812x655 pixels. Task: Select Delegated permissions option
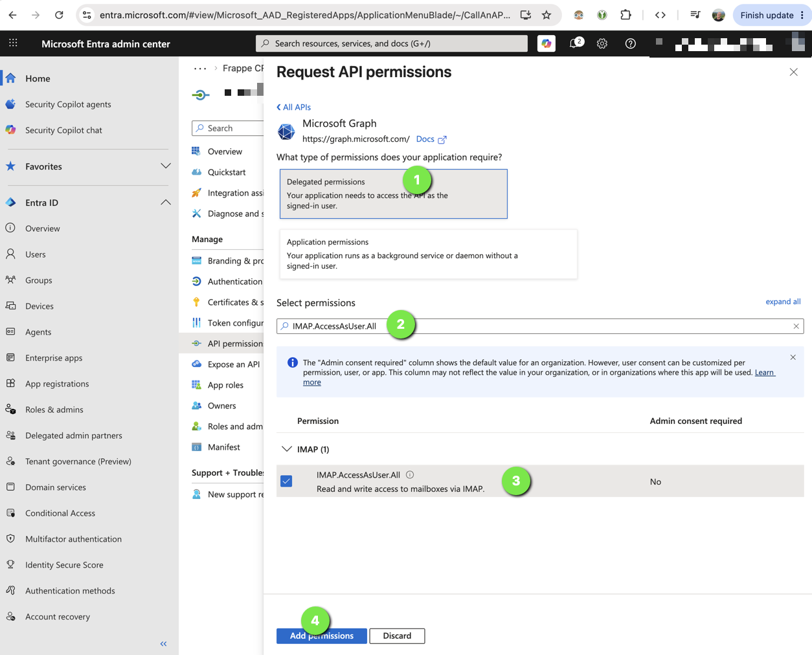(x=394, y=194)
